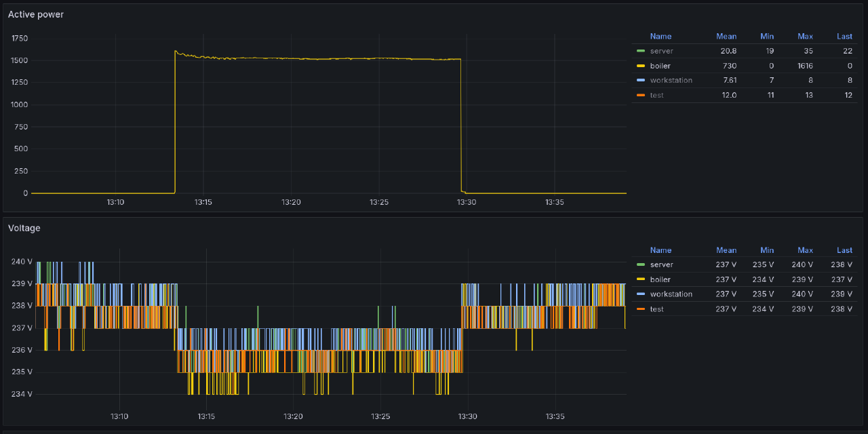The width and height of the screenshot is (868, 434).
Task: Toggle boiler series in Active power legend
Action: [x=660, y=66]
